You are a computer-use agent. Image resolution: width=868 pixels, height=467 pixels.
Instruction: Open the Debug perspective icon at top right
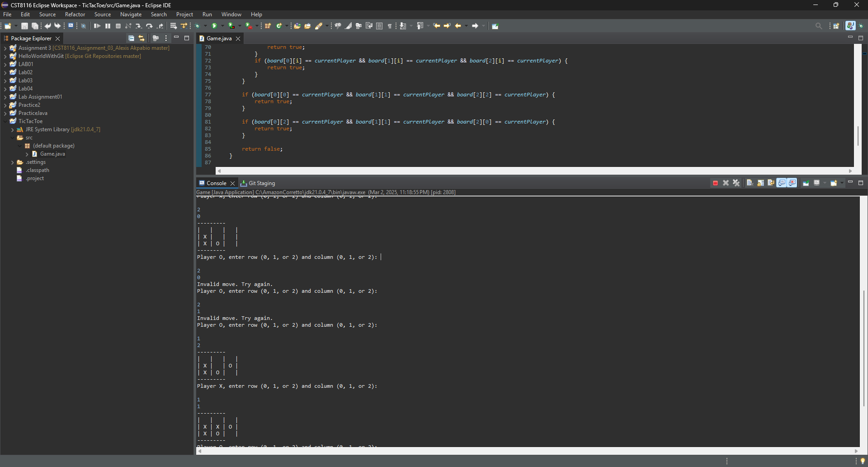pyautogui.click(x=861, y=26)
